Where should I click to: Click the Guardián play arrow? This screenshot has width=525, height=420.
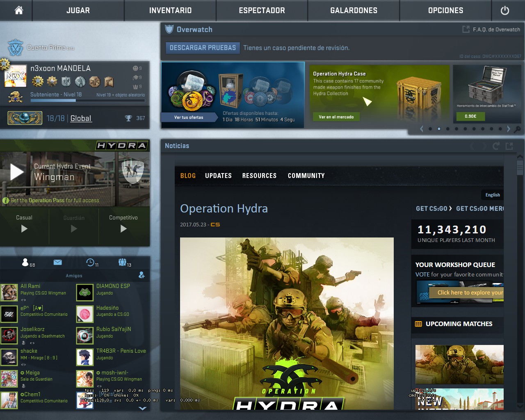tap(74, 228)
